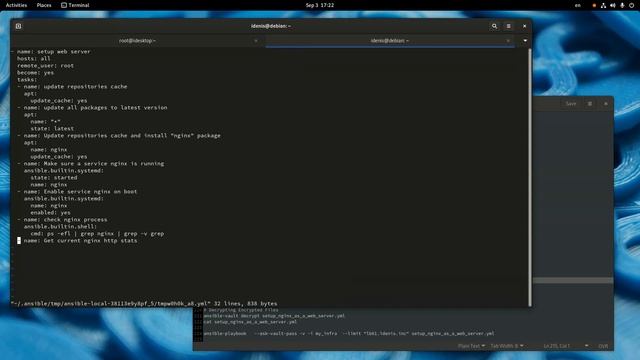Close the text editor window
Viewport: 640px width, 360px height.
click(606, 104)
